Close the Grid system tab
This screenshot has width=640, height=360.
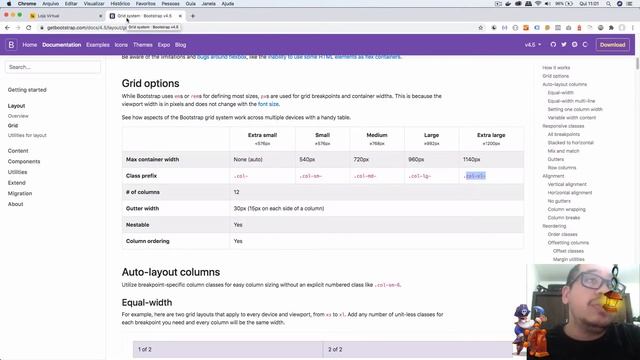[x=180, y=16]
